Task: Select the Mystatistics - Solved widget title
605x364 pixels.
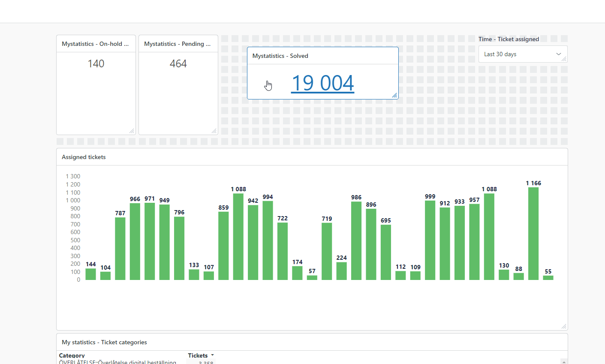Action: 280,56
